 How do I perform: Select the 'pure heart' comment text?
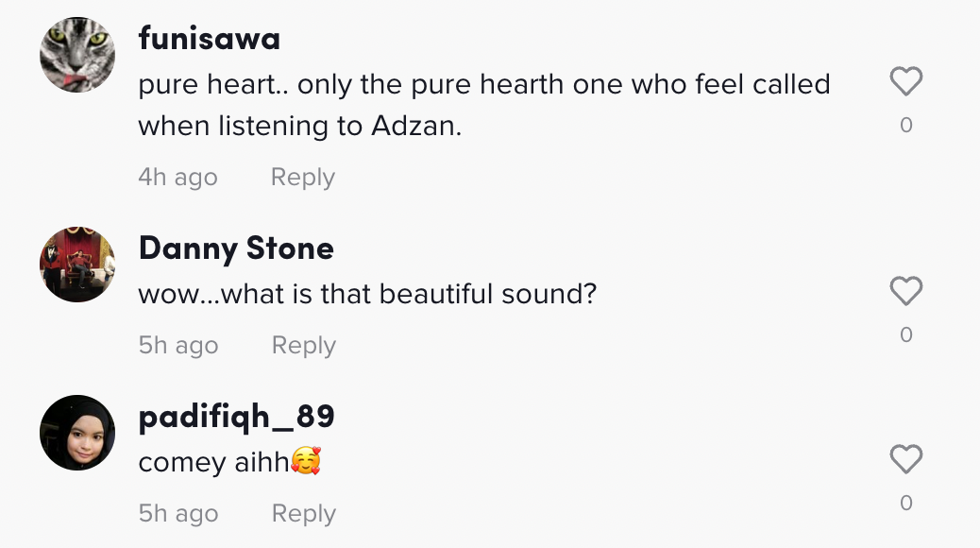tap(483, 105)
